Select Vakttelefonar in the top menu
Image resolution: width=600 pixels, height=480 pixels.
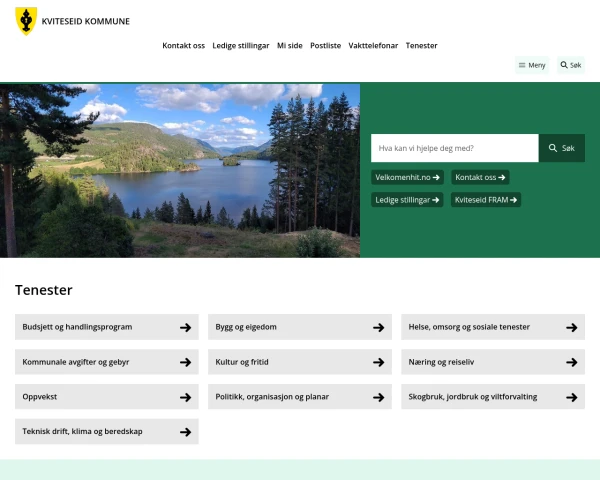(373, 46)
